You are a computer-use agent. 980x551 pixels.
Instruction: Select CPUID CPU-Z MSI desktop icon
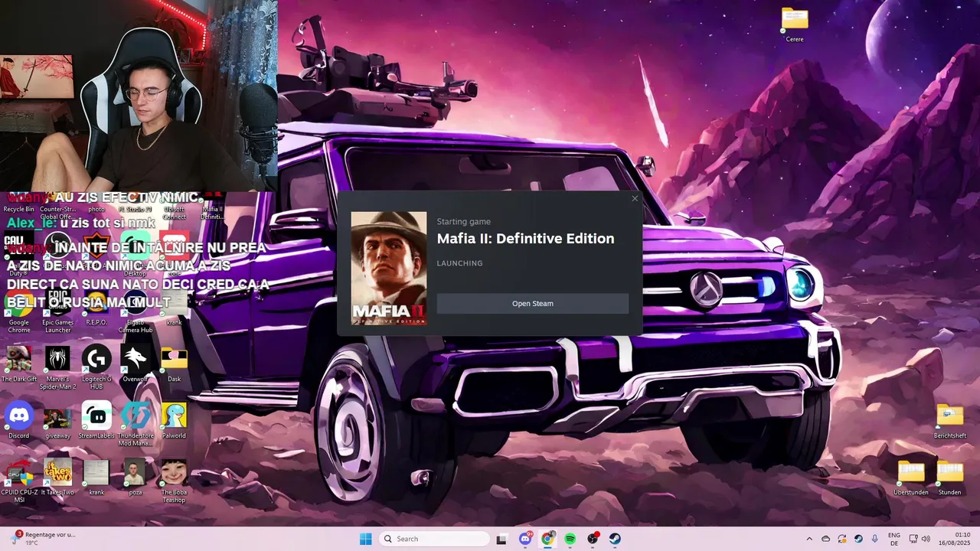(19, 481)
